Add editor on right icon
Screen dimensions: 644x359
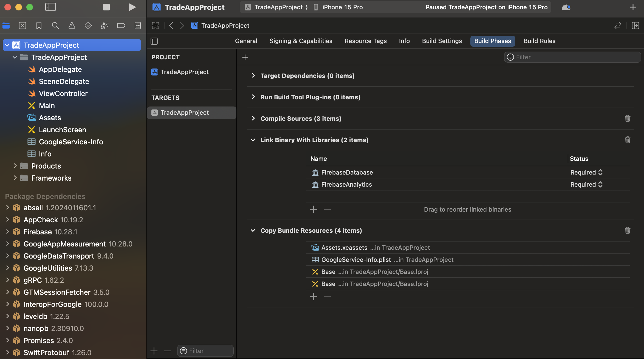(635, 26)
